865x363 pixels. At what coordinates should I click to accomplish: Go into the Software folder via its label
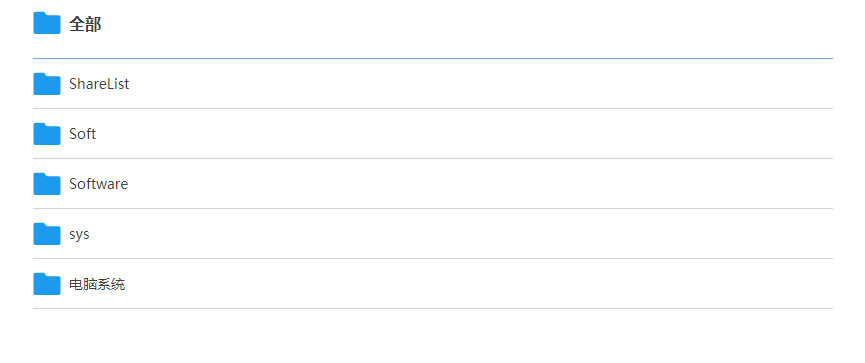coord(98,184)
